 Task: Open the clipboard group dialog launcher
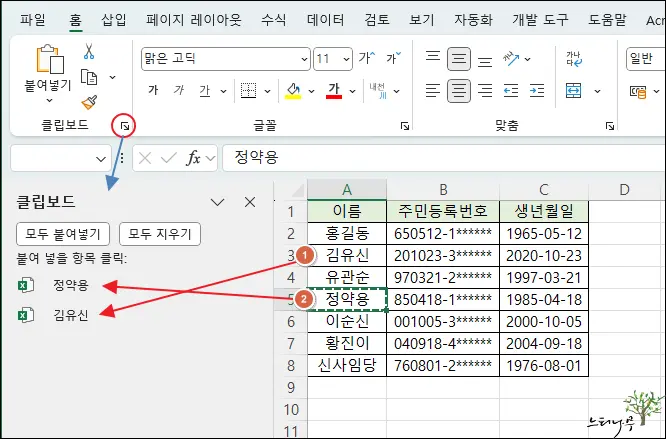(124, 126)
